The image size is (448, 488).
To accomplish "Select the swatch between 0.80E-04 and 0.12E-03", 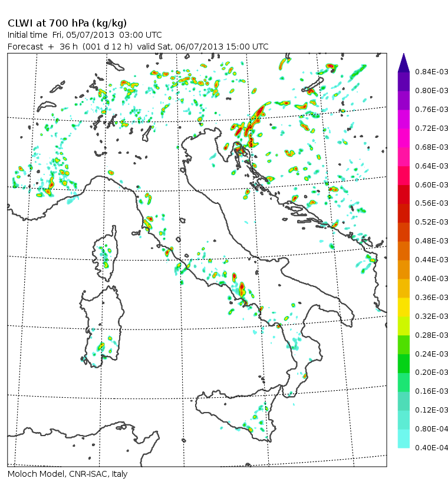I will (404, 420).
